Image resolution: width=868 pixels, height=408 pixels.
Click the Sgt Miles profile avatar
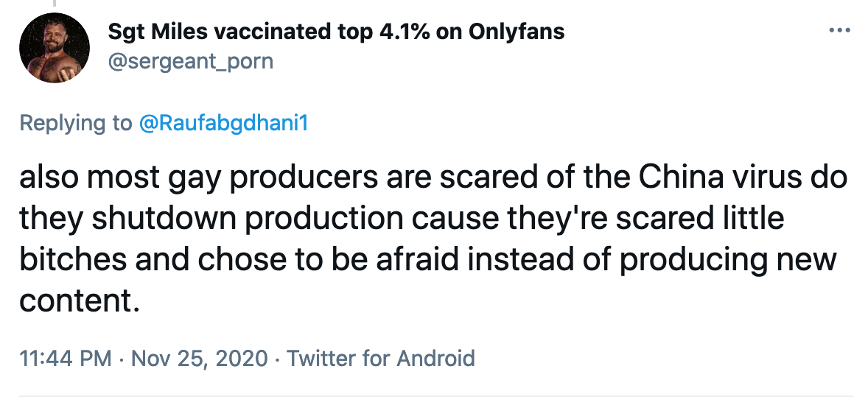tap(55, 48)
